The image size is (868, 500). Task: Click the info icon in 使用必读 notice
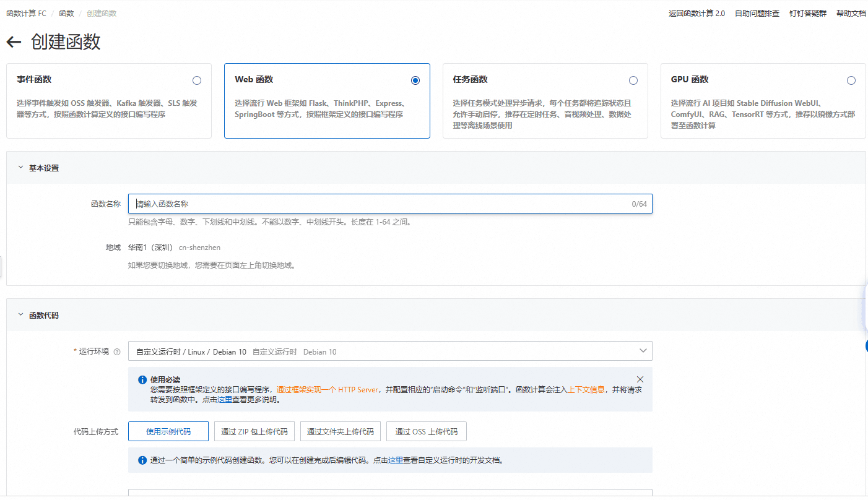point(142,380)
